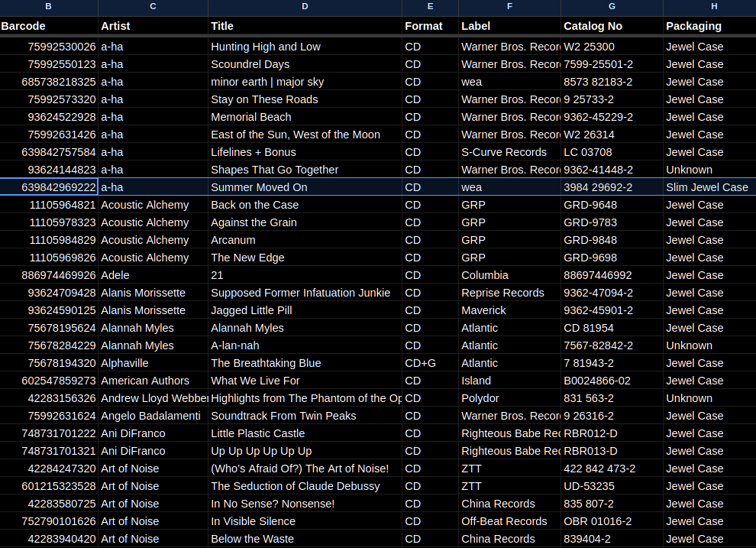Select column B header
756x548 pixels.
click(x=48, y=6)
